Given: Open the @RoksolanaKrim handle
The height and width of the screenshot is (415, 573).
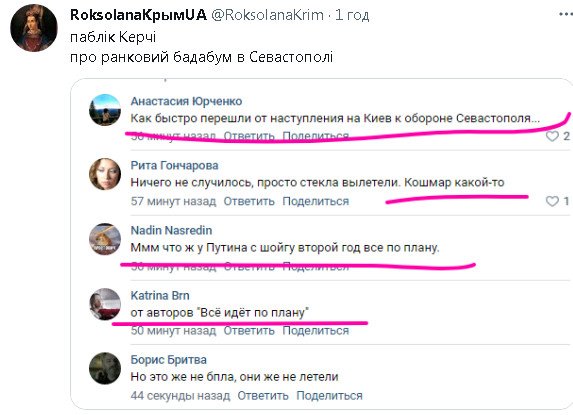Looking at the screenshot, I should coord(267,15).
